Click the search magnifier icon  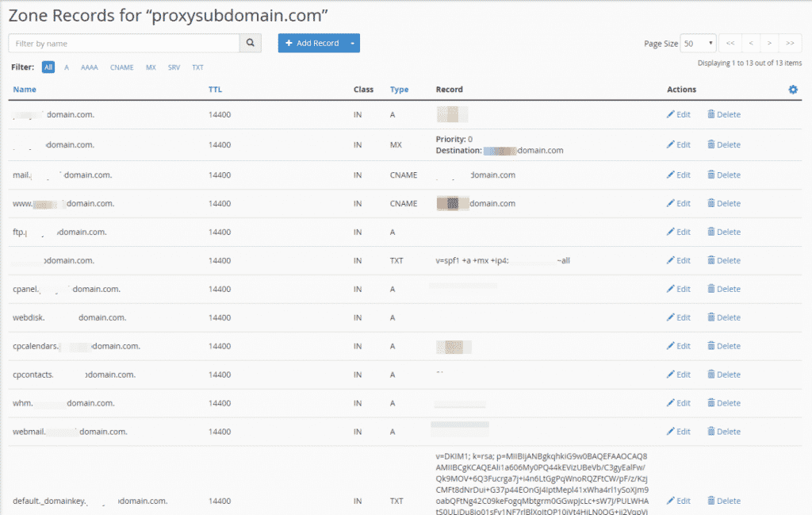251,44
